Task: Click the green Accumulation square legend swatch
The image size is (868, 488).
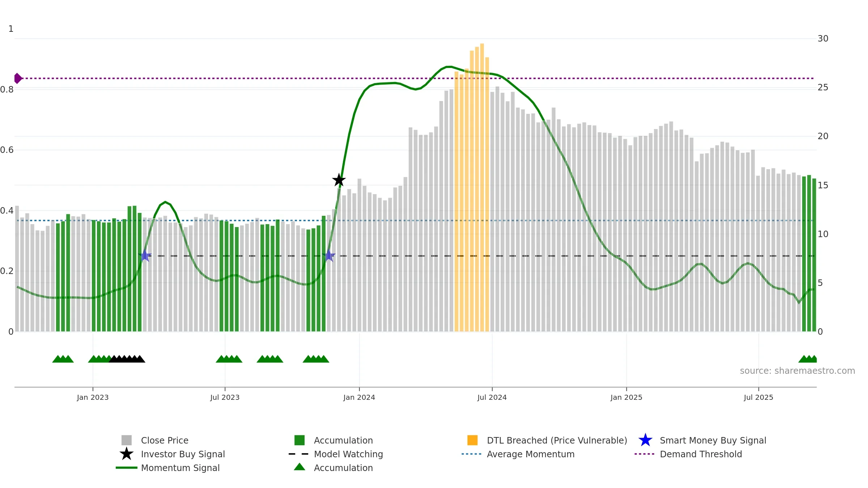Action: click(299, 440)
